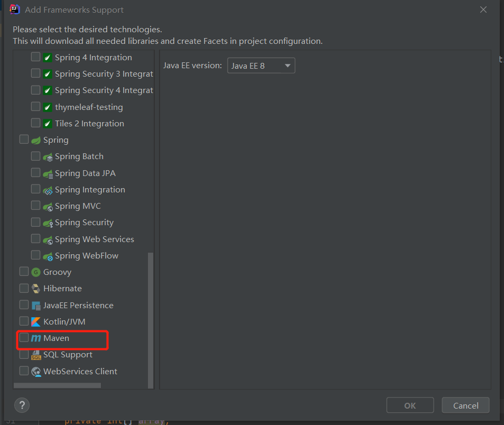Click the Maven m icon
This screenshot has height=425, width=504.
tap(36, 338)
